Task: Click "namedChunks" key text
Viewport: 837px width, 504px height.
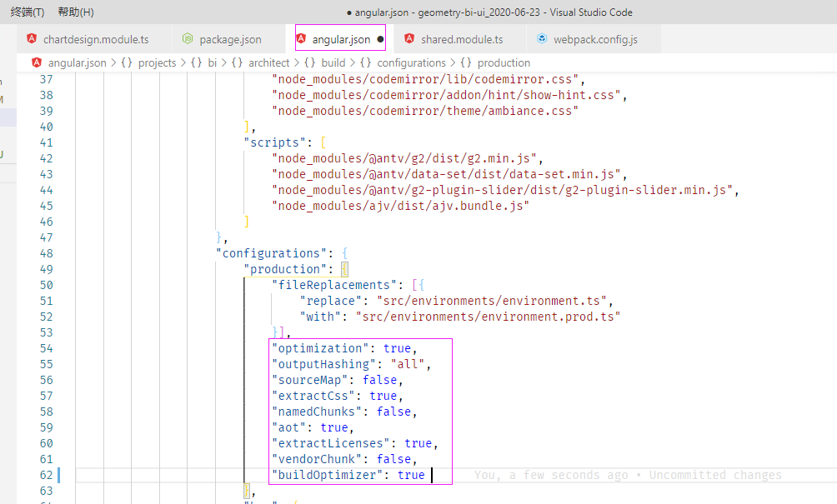Action: [317, 412]
